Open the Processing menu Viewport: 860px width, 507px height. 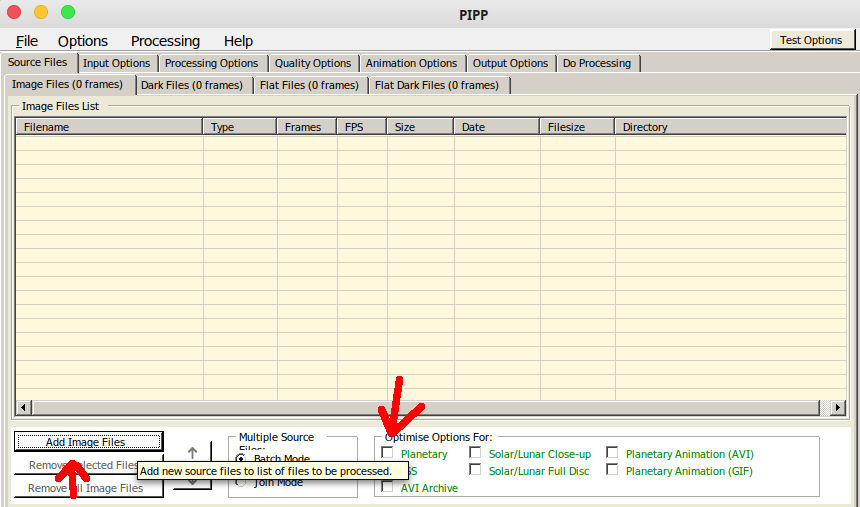[165, 41]
